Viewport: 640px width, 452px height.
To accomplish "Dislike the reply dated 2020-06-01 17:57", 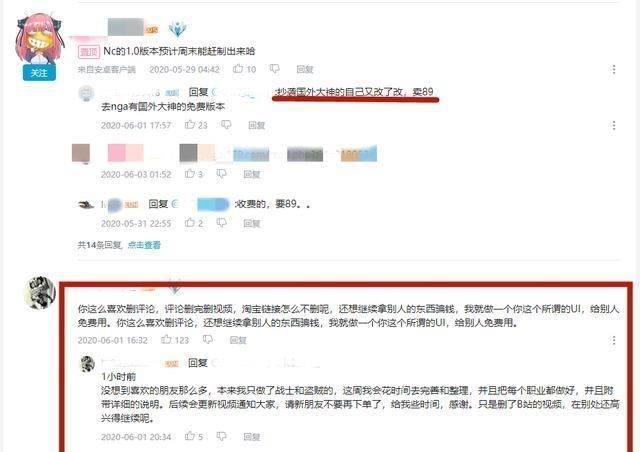I will coord(226,125).
